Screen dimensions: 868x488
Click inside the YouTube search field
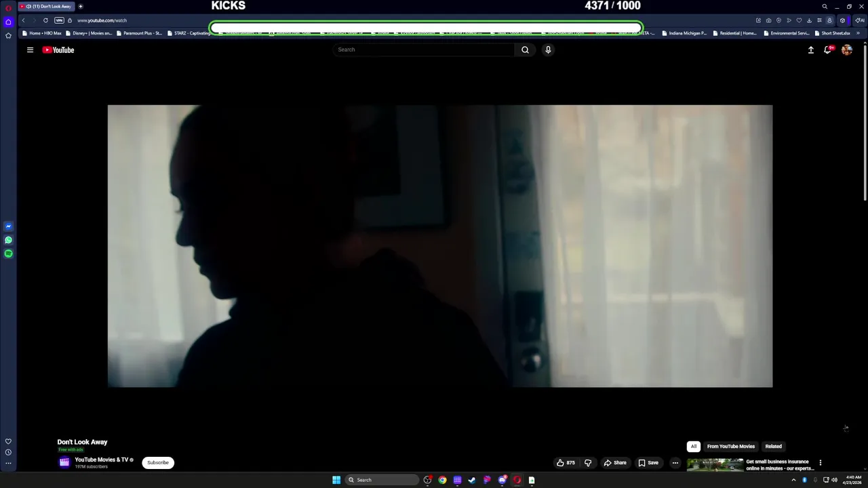[x=423, y=49]
